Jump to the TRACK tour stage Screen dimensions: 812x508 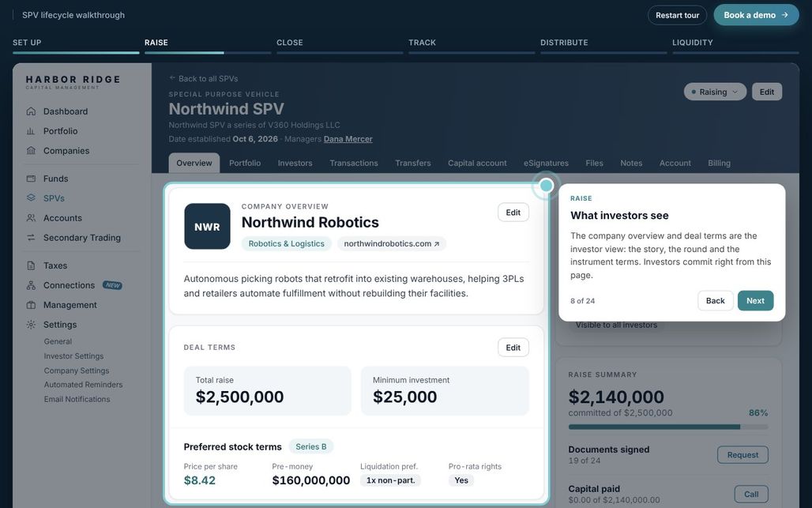pos(472,44)
